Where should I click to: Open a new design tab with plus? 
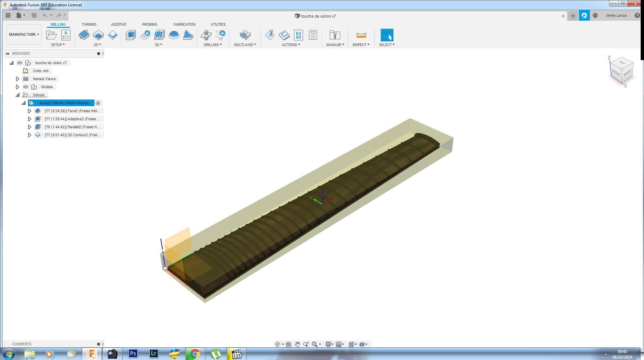573,16
